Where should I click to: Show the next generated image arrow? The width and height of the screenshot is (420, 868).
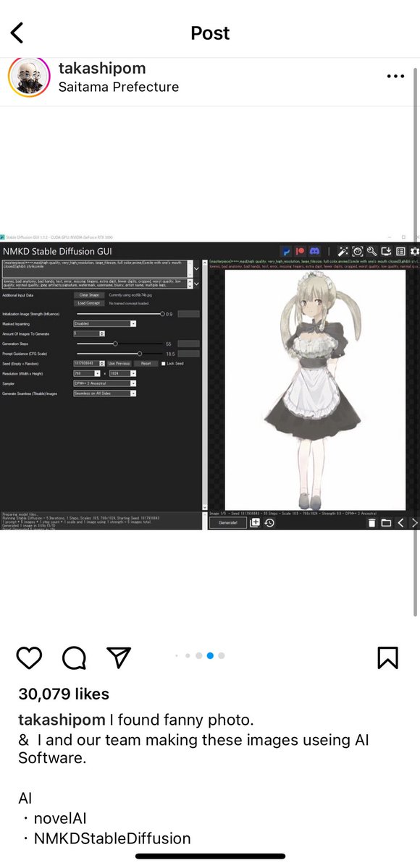tap(414, 523)
